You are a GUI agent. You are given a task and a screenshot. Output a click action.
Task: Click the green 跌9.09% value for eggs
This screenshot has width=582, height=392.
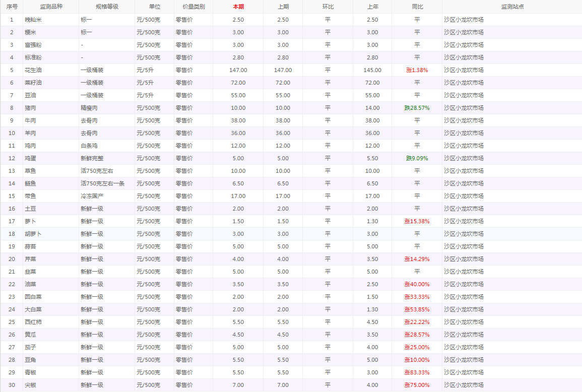[417, 158]
